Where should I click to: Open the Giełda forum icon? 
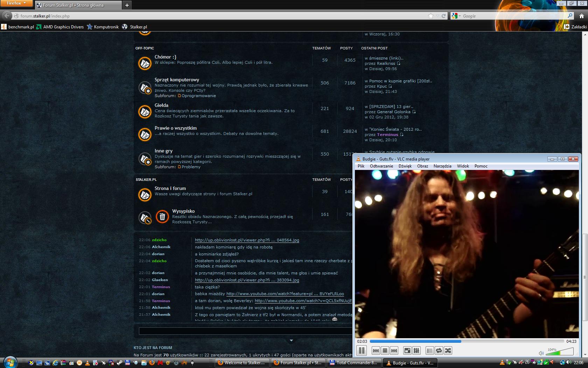coord(145,111)
